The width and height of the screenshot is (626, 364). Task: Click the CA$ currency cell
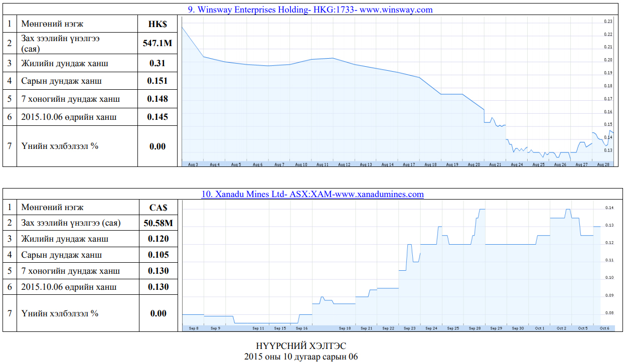(x=158, y=207)
